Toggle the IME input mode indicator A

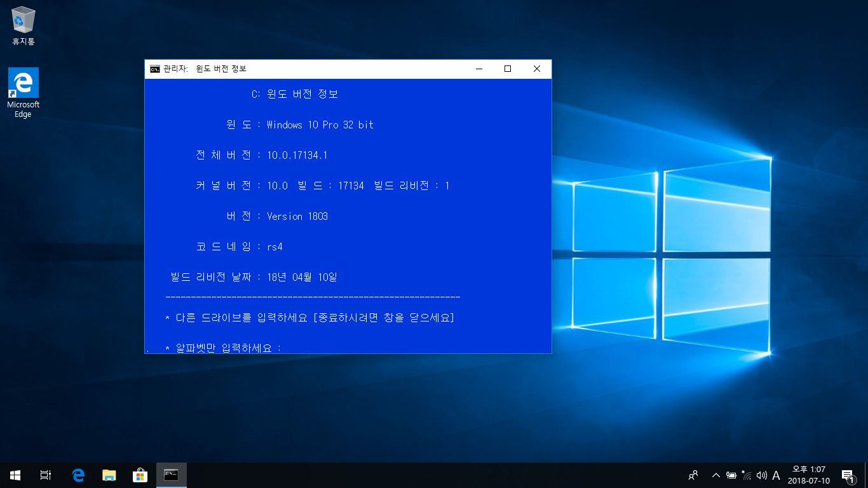click(776, 475)
